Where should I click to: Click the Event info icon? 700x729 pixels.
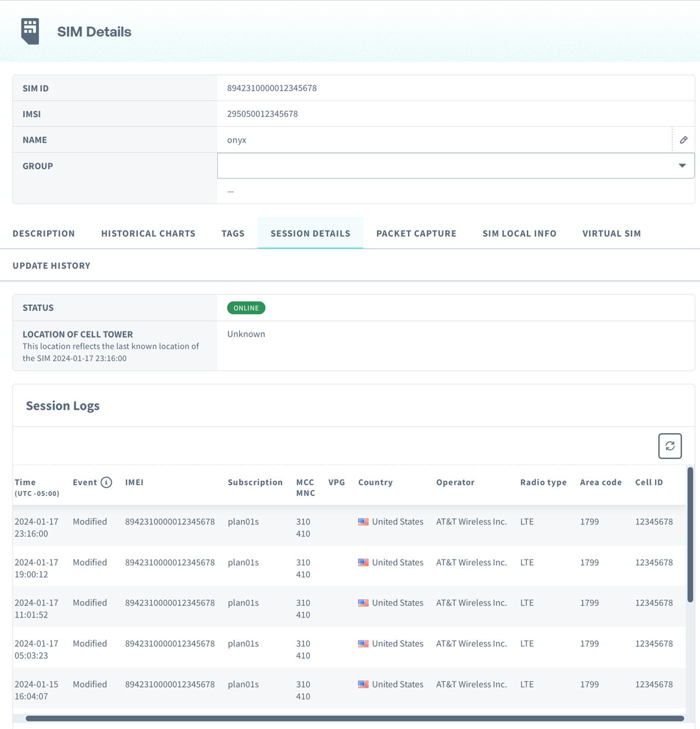pos(107,482)
